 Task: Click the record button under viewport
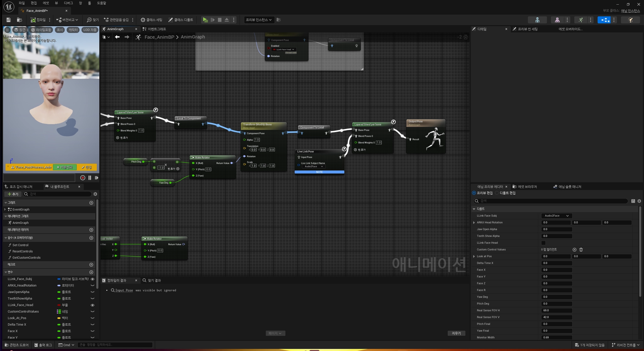83,178
